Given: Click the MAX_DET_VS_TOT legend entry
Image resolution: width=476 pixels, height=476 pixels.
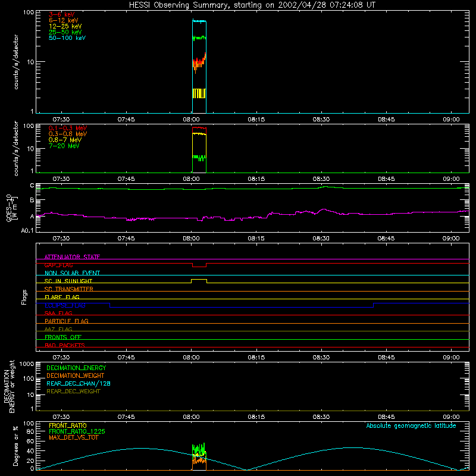Looking at the screenshot, I should point(73,437).
